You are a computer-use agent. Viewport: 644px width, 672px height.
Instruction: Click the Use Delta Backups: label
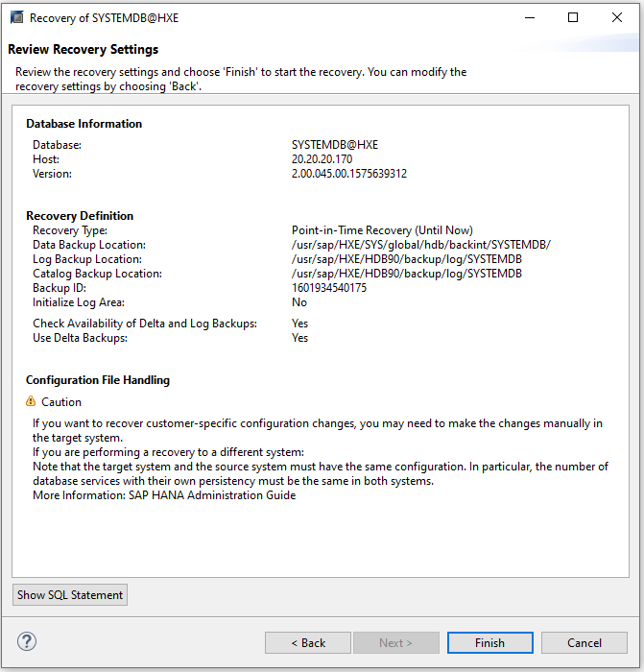coord(80,338)
